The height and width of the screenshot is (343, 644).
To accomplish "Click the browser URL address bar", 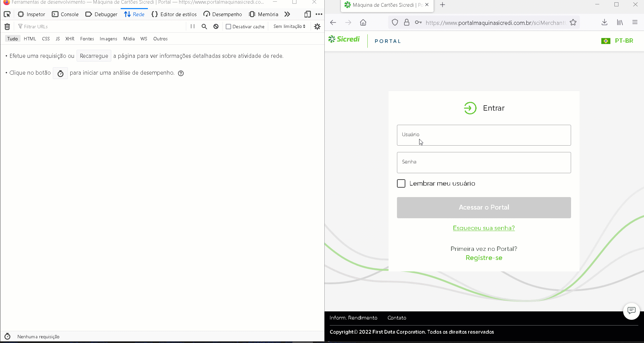I will point(495,23).
